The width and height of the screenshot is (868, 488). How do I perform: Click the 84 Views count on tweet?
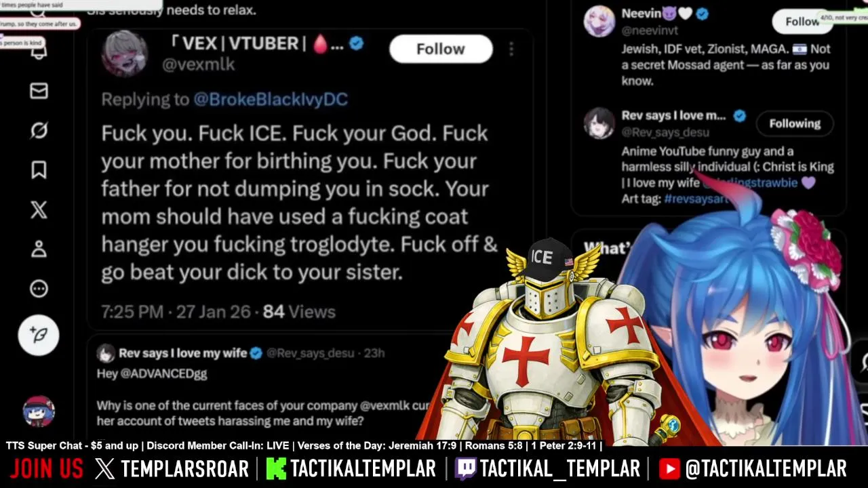(299, 312)
